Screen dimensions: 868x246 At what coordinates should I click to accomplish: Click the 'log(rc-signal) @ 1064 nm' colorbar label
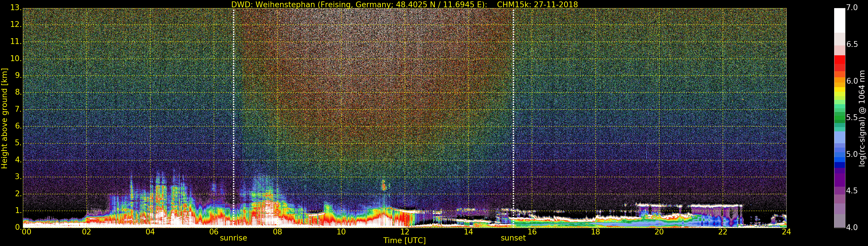(x=862, y=118)
